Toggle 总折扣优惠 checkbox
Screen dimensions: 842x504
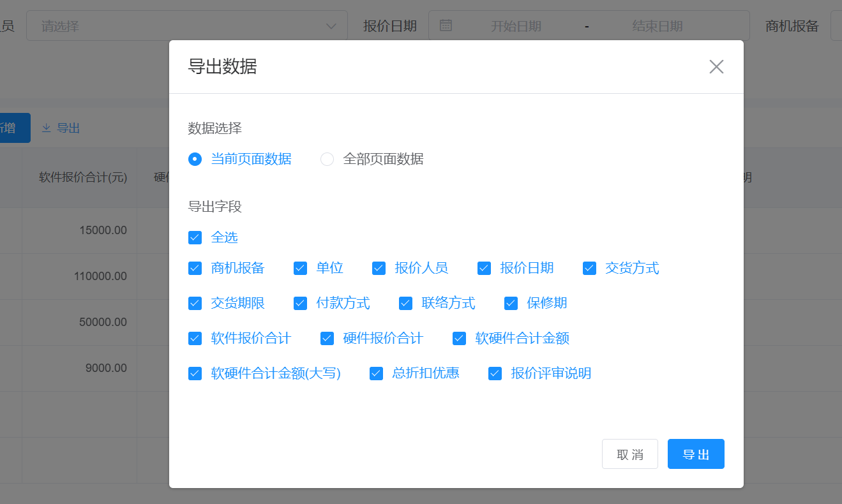click(x=377, y=374)
